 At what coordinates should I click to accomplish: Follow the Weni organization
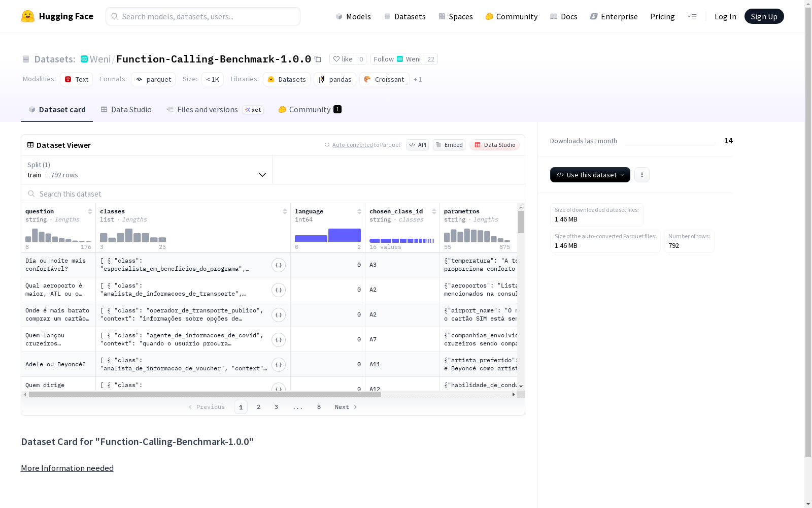(x=397, y=59)
